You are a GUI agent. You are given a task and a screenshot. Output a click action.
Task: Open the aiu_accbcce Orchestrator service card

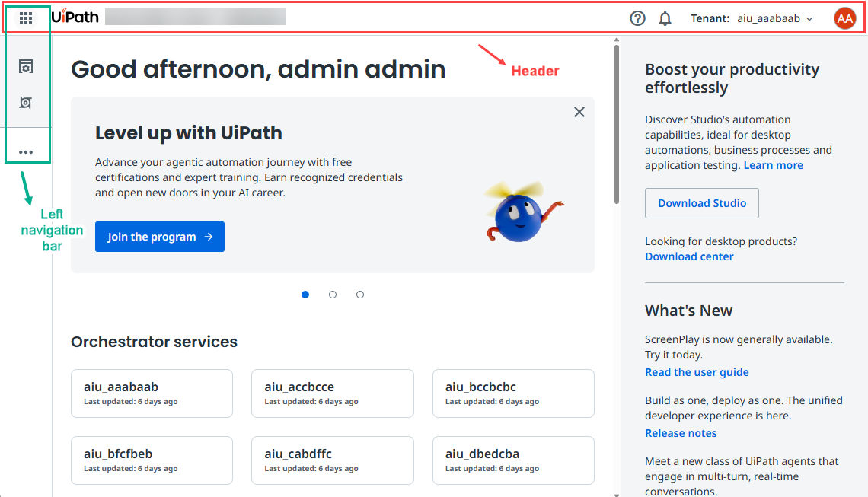332,393
